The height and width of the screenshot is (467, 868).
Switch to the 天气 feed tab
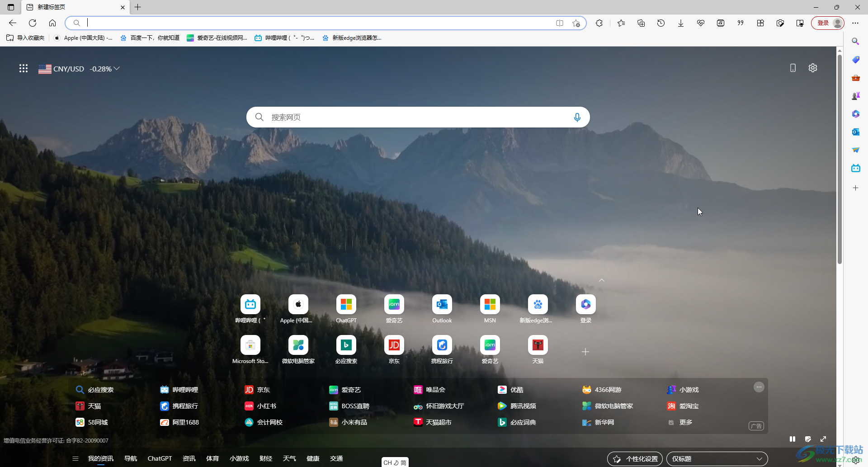tap(289, 458)
